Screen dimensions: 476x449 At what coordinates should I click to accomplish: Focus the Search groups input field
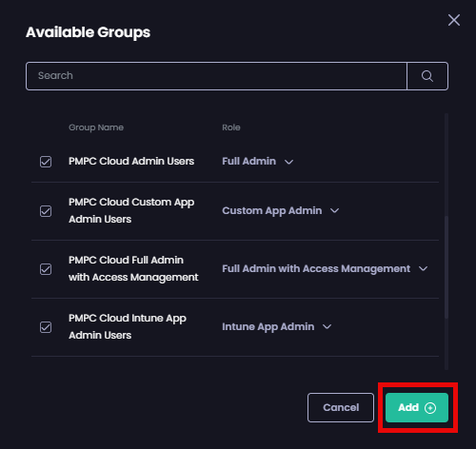[216, 76]
